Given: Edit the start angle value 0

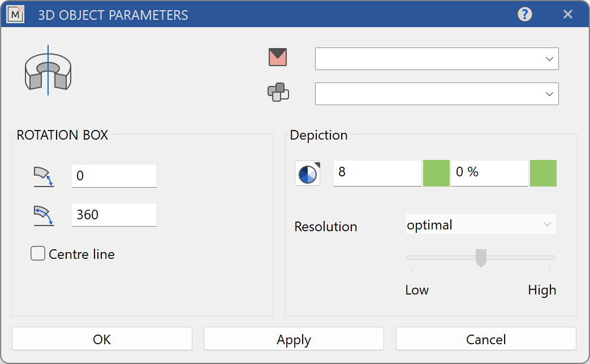Looking at the screenshot, I should [x=114, y=176].
